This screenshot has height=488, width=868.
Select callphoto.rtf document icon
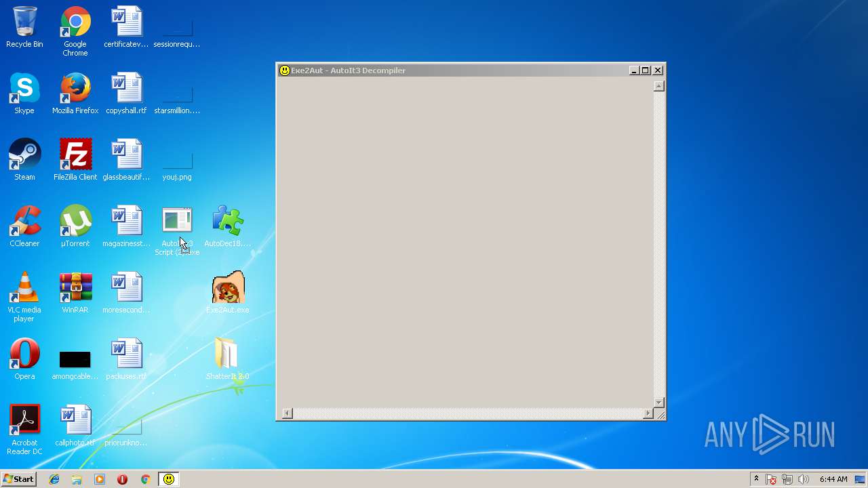click(x=75, y=426)
